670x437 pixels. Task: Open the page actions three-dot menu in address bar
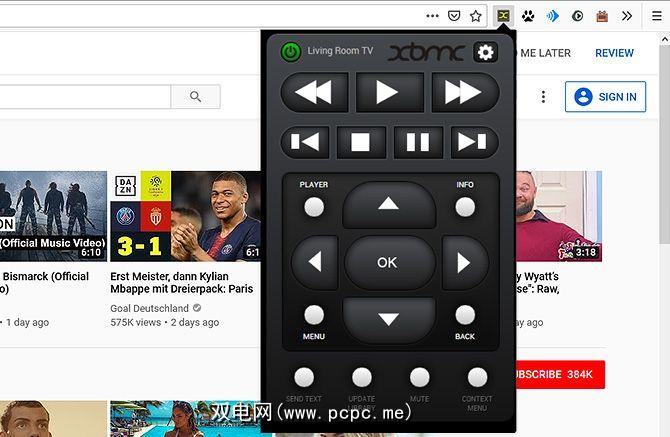coord(432,16)
